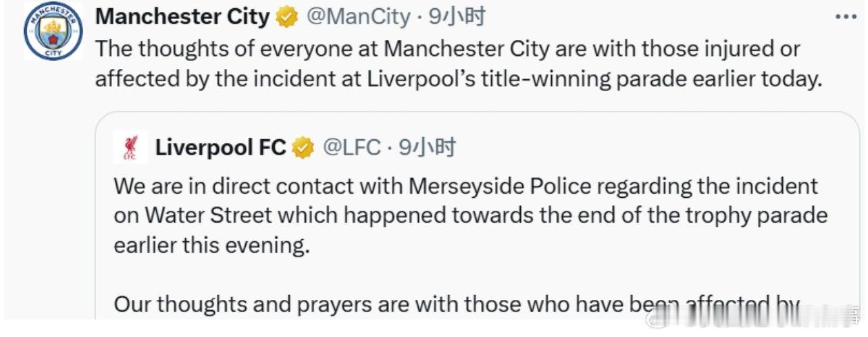Click Manchester City tweet's 9小时 timestamp
Image resolution: width=868 pixels, height=337 pixels.
point(458,18)
